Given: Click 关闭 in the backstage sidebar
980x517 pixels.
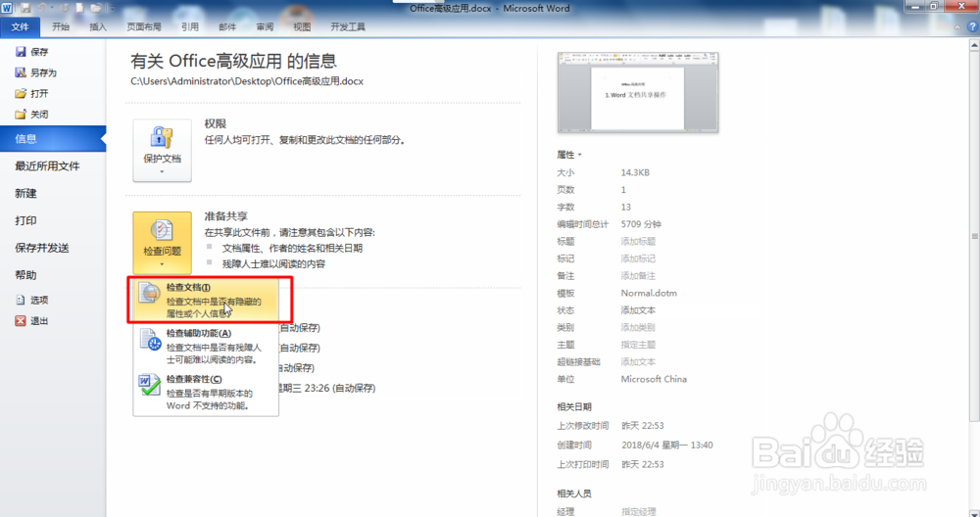Looking at the screenshot, I should tap(32, 115).
